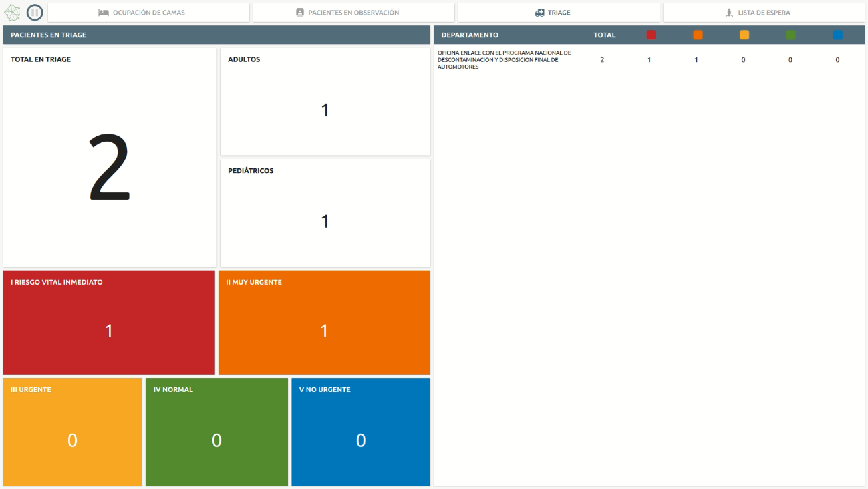868x489 pixels.
Task: Switch to Pacientes en Observación tab
Action: (353, 13)
